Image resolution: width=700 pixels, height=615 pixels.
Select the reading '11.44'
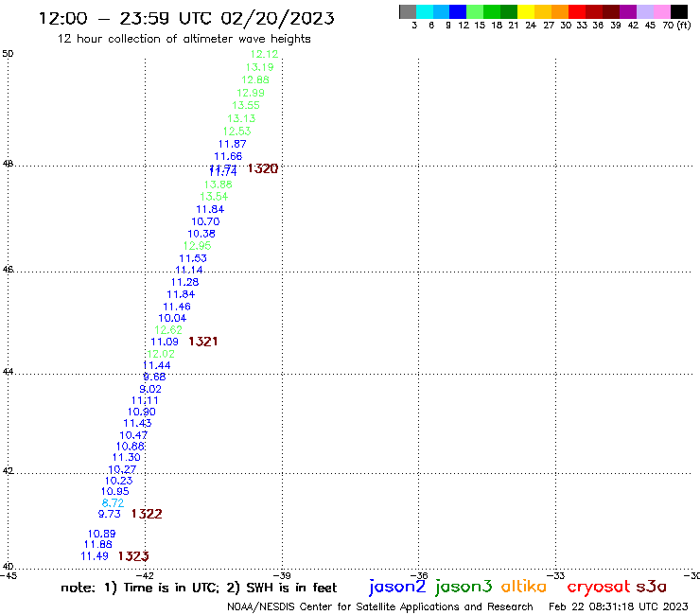click(157, 365)
